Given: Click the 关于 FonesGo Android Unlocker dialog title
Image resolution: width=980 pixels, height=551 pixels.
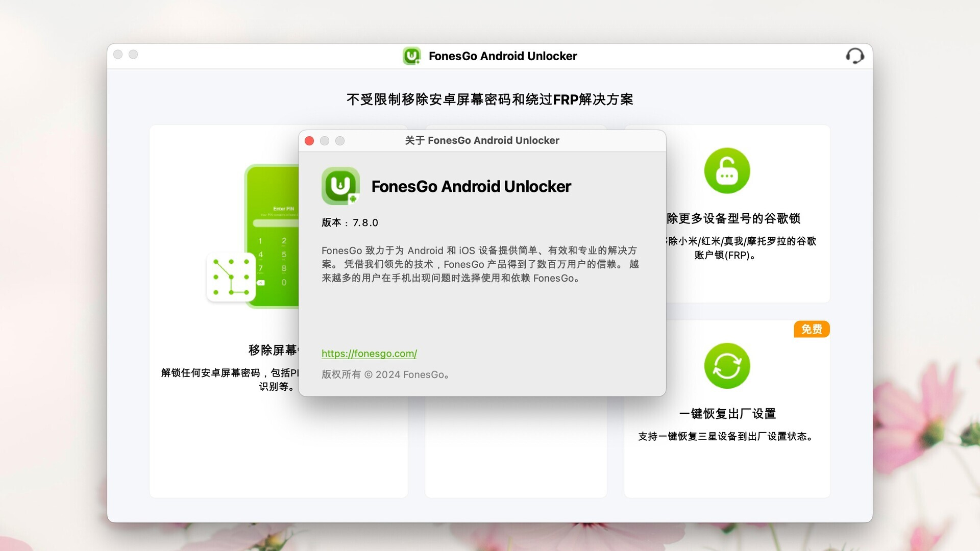Looking at the screenshot, I should coord(482,140).
